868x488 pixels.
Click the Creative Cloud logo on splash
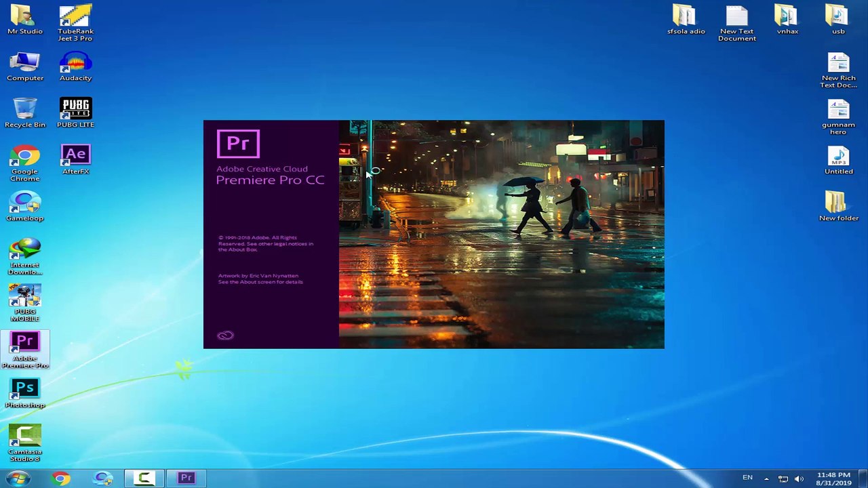pos(225,335)
